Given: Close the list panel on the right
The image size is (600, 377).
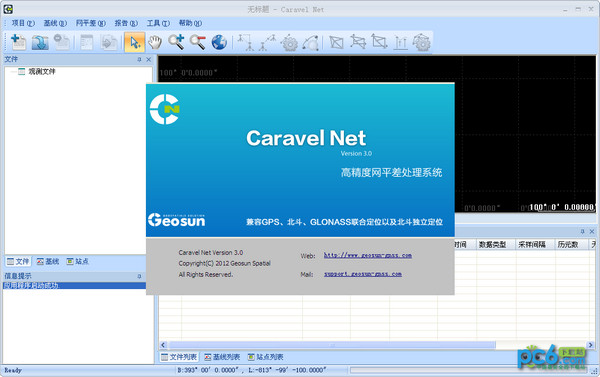Looking at the screenshot, I should pos(592,231).
